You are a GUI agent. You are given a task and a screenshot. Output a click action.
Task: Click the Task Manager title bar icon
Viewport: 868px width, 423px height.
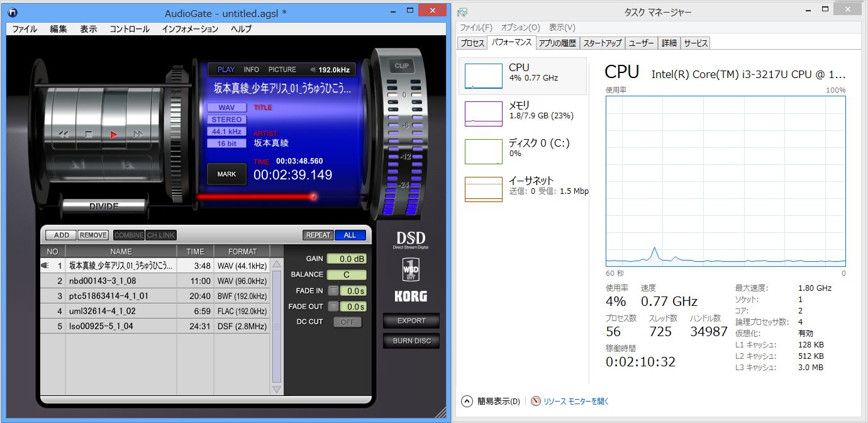click(462, 12)
